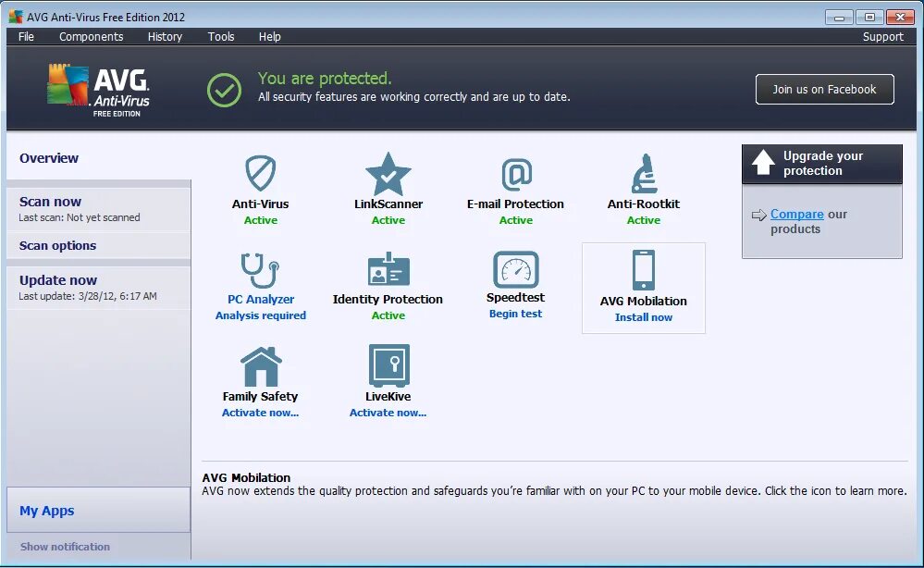Click the 'You are protected.' heading

coord(325,79)
